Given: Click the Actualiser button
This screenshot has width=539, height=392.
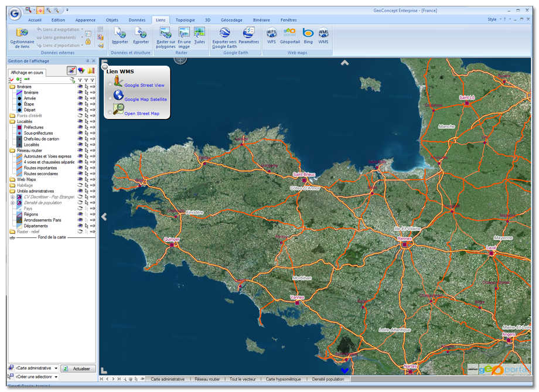Looking at the screenshot, I should click(79, 369).
